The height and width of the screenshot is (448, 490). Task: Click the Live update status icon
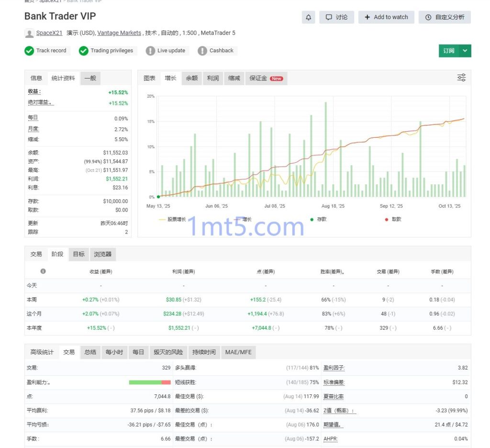pos(151,50)
